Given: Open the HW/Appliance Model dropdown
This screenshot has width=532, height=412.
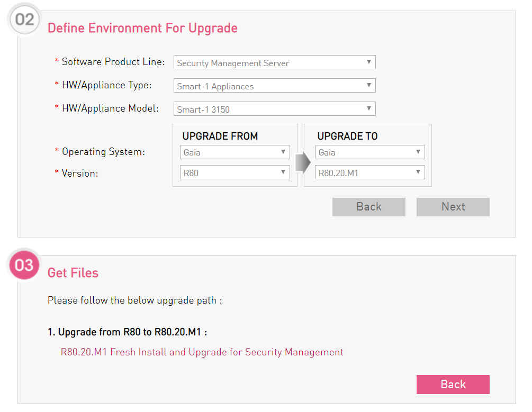Looking at the screenshot, I should pos(275,109).
